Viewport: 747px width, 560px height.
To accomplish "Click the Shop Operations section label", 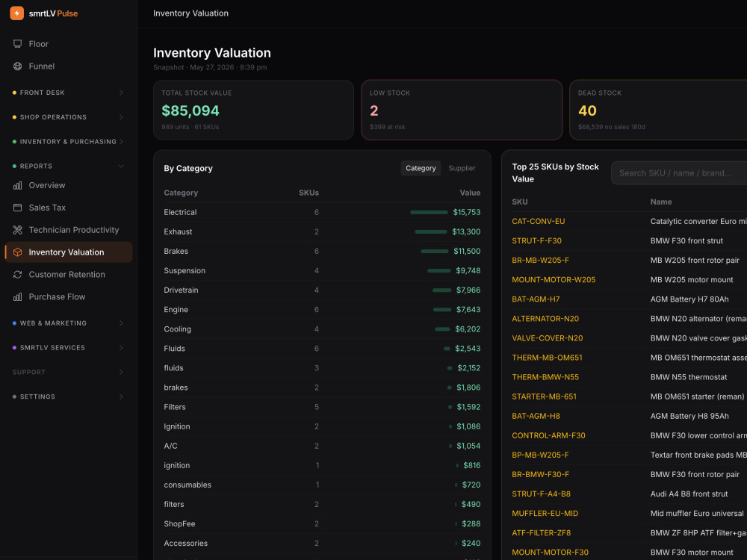I will click(53, 117).
